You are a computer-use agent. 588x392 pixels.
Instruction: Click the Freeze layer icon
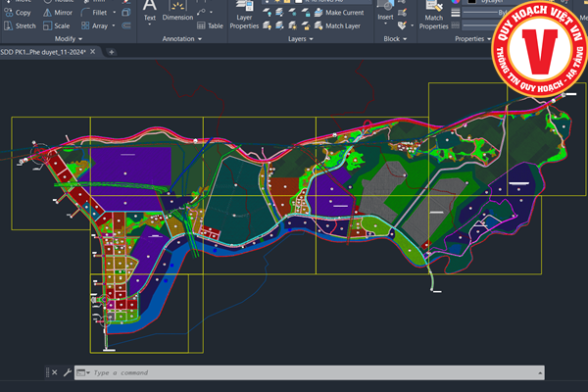click(293, 13)
